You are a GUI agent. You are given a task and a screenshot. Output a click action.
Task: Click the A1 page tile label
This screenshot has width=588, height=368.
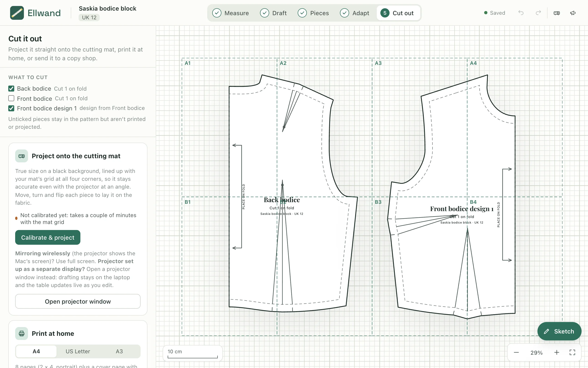[188, 63]
